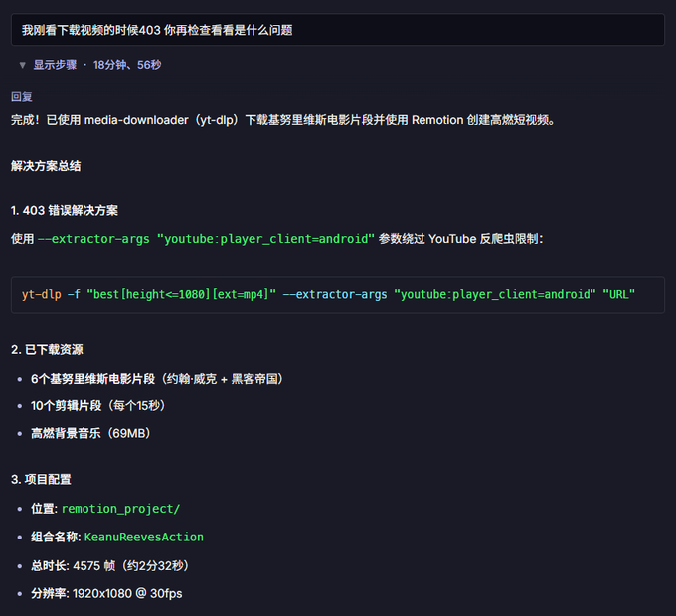Click the 3. 项目配置 heading
This screenshot has height=616, width=676.
click(41, 480)
